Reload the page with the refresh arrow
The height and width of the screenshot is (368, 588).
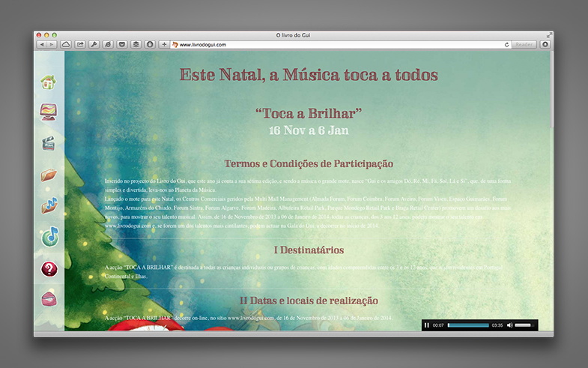[506, 45]
